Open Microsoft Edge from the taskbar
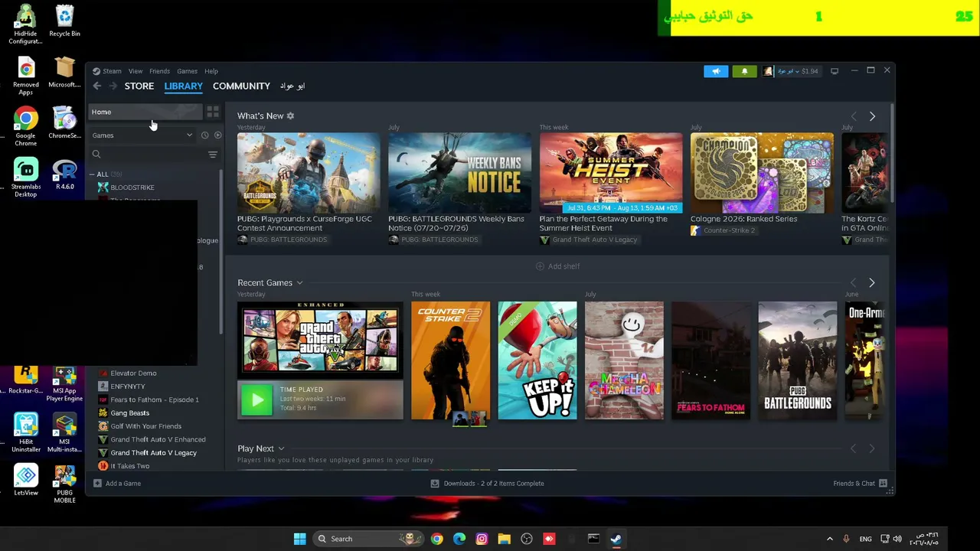The width and height of the screenshot is (980, 551). 459,539
